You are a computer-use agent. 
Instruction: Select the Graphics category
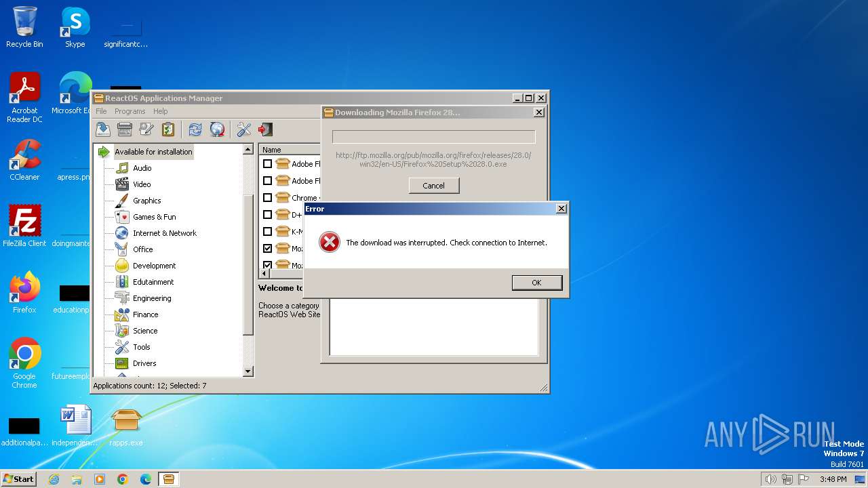[146, 201]
